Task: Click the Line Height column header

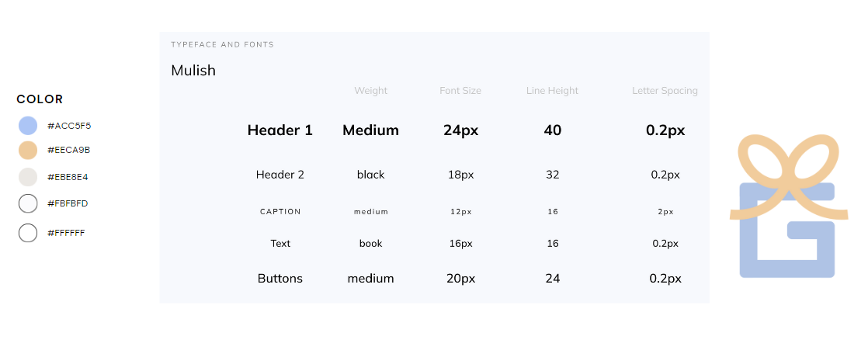Action: point(552,91)
